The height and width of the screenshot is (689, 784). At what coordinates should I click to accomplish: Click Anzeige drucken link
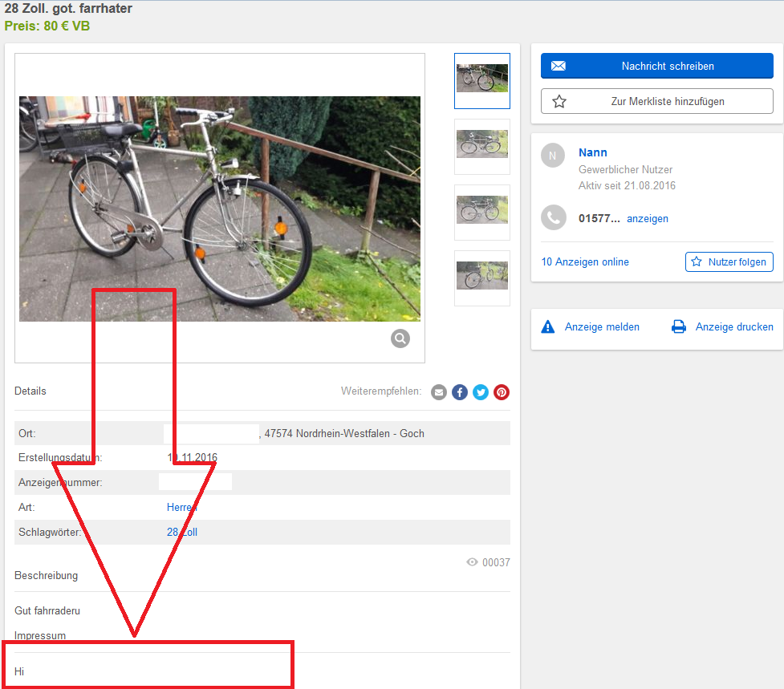pos(734,326)
